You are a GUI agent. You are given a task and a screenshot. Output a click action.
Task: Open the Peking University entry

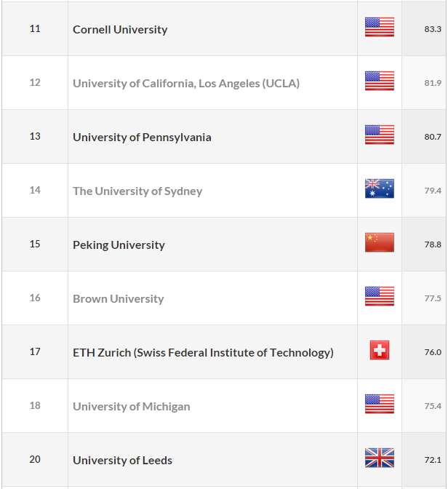119,245
